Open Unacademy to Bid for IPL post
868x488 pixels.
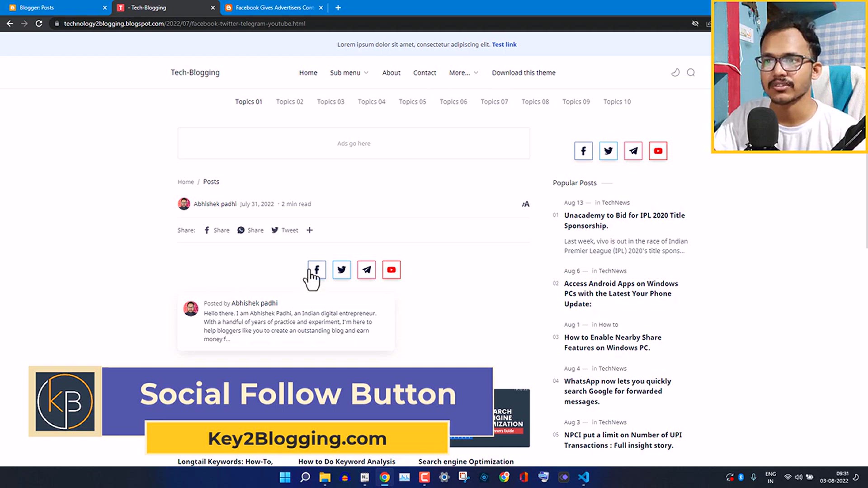(624, 221)
